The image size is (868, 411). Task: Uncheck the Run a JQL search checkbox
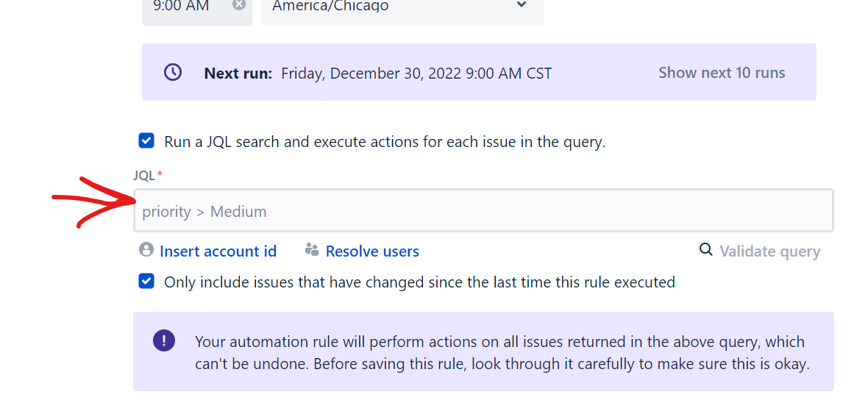click(x=146, y=140)
